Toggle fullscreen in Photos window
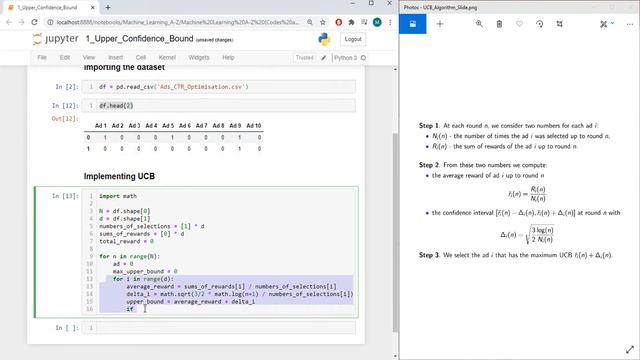Image resolution: width=640 pixels, height=360 pixels. tap(630, 349)
